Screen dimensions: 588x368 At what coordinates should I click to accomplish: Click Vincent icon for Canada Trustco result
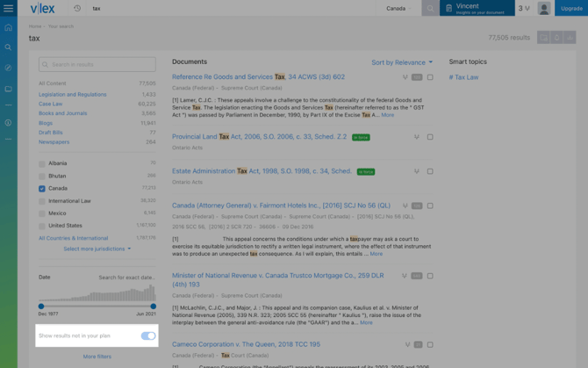[405, 276]
